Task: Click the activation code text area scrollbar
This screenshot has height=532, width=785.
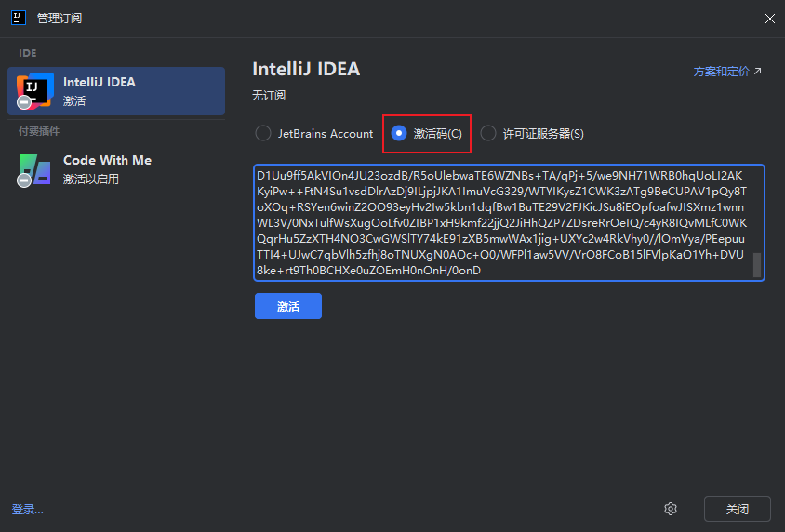Action: click(757, 265)
